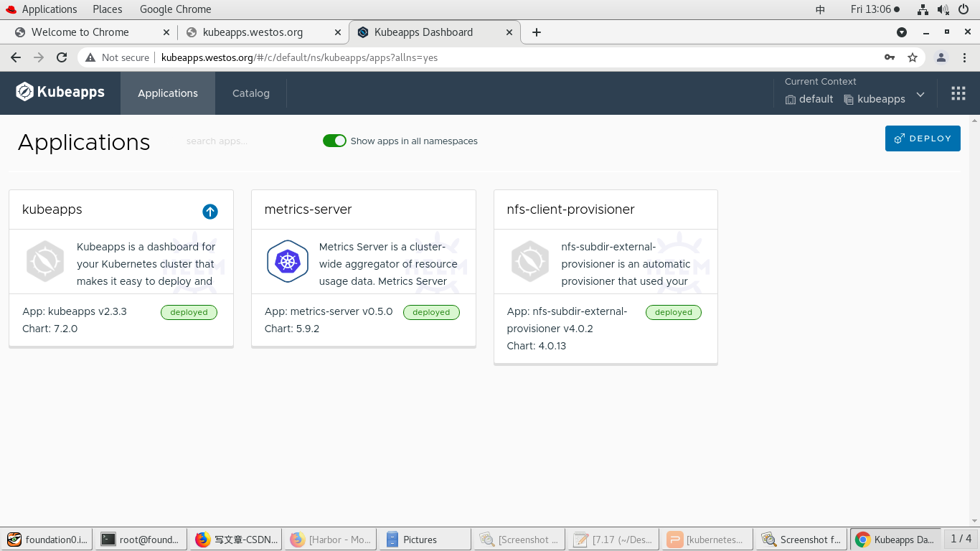980x551 pixels.
Task: Close the Kubeapps Dashboard tab
Action: pyautogui.click(x=510, y=32)
